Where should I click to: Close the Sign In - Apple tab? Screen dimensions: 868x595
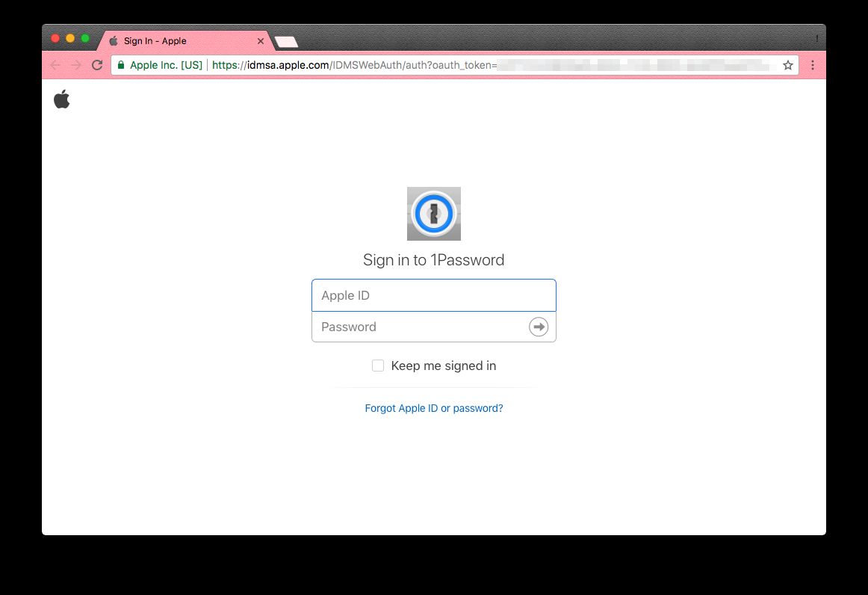[260, 41]
